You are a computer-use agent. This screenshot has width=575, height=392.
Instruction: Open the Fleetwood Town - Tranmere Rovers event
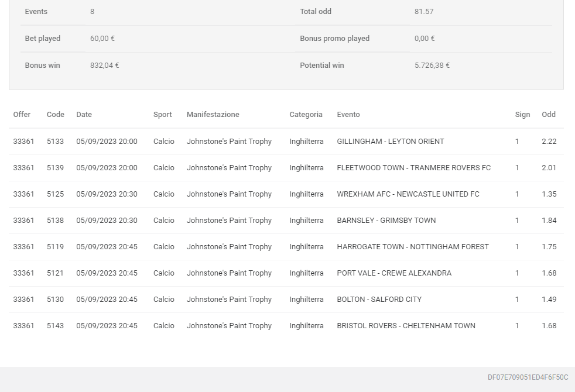click(x=413, y=168)
